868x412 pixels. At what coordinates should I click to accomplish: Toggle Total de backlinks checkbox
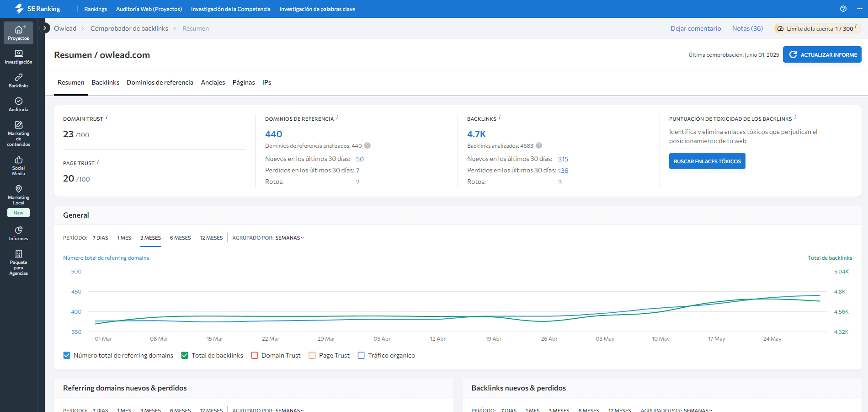(x=185, y=355)
